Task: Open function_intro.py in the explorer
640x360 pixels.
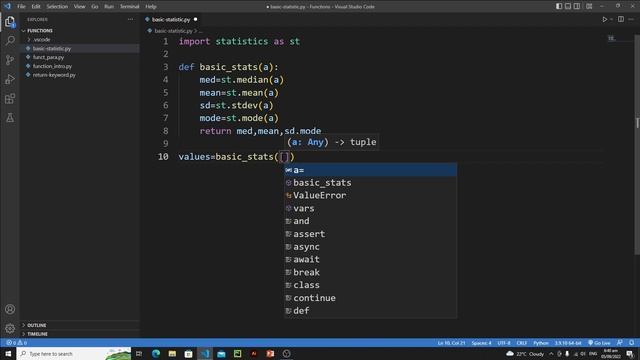Action: pos(52,66)
